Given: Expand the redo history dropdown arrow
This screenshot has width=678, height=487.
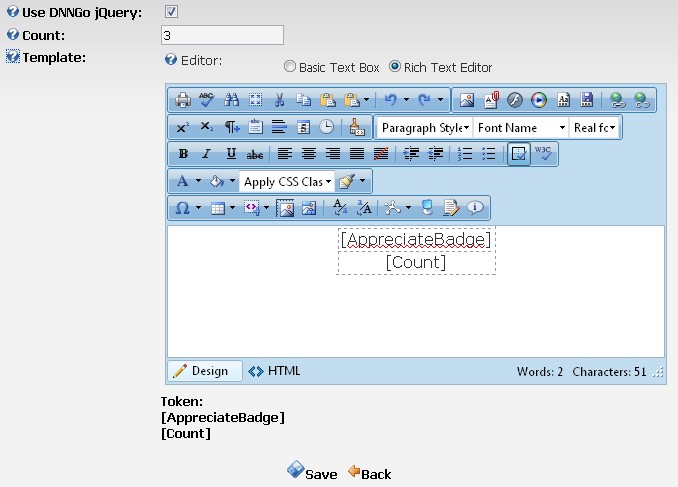Looking at the screenshot, I should pos(440,100).
